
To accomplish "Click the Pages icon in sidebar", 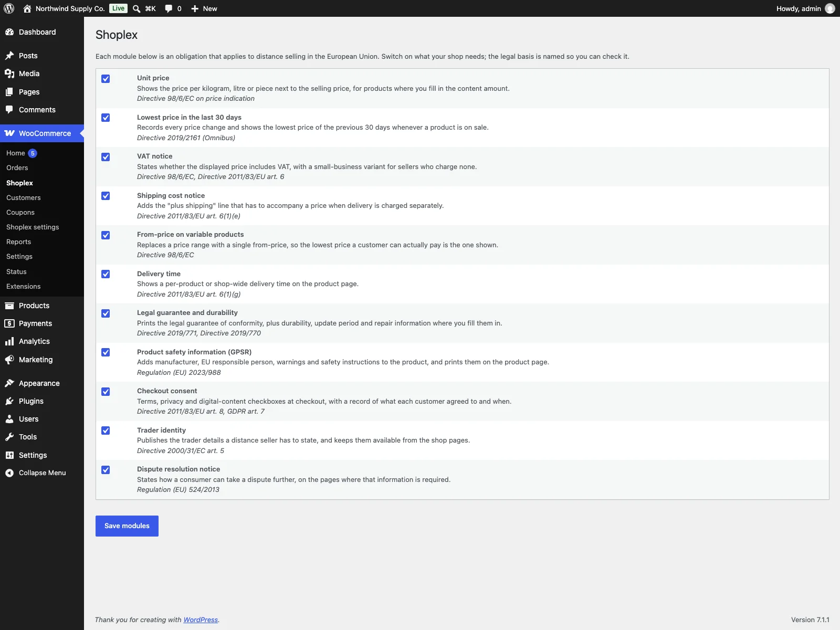I will pos(9,92).
